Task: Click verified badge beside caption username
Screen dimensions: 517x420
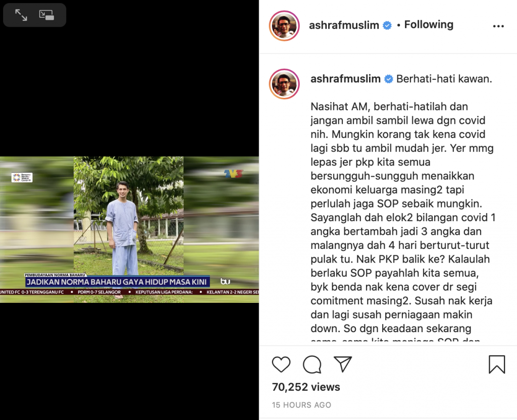Action: [x=389, y=79]
